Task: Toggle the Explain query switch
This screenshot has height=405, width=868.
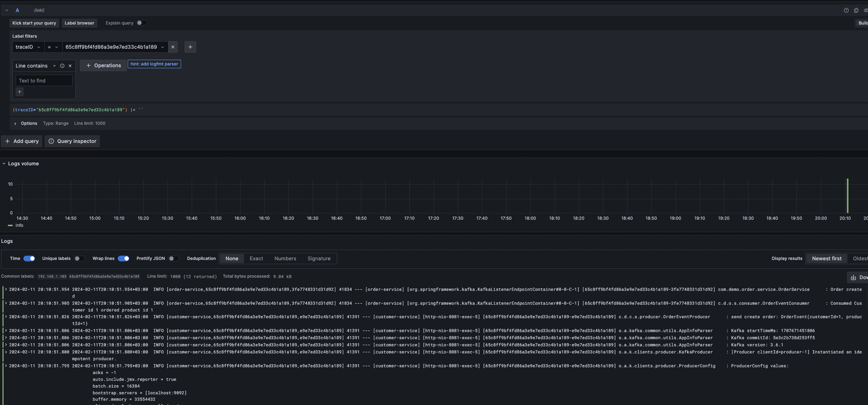Action: [x=142, y=23]
